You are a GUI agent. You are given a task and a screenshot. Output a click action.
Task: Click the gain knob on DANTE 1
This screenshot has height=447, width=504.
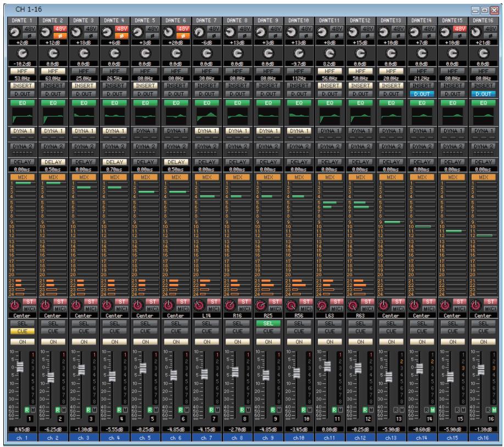14,32
